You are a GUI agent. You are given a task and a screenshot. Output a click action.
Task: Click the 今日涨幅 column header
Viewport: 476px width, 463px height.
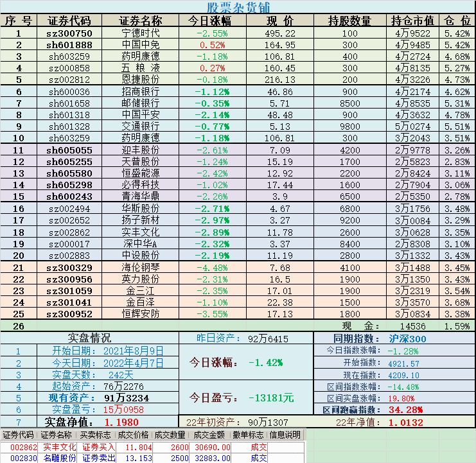tap(213, 21)
